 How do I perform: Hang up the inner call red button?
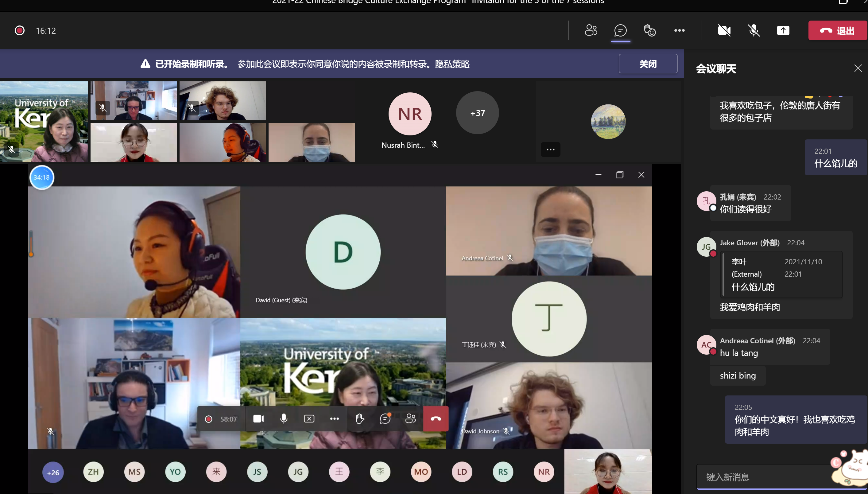pos(436,419)
